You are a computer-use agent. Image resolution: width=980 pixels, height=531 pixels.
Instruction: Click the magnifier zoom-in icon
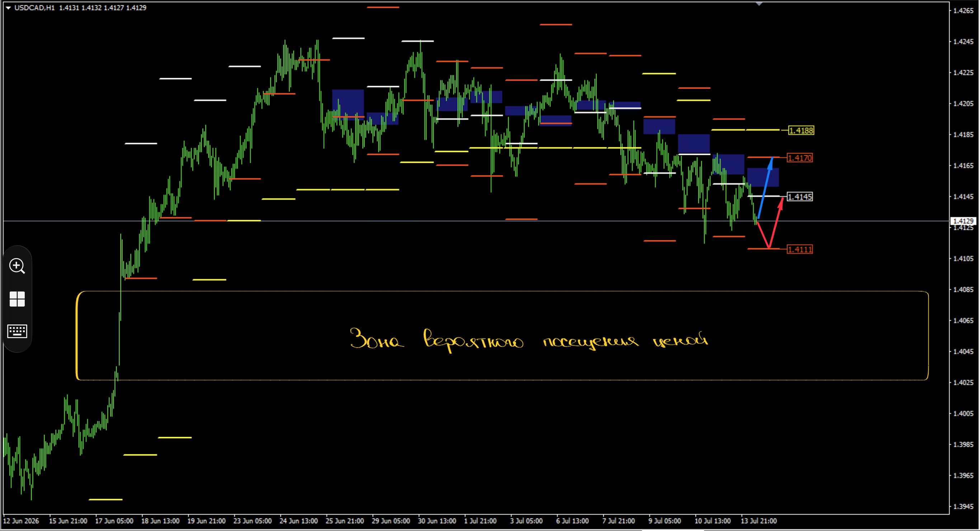[17, 266]
